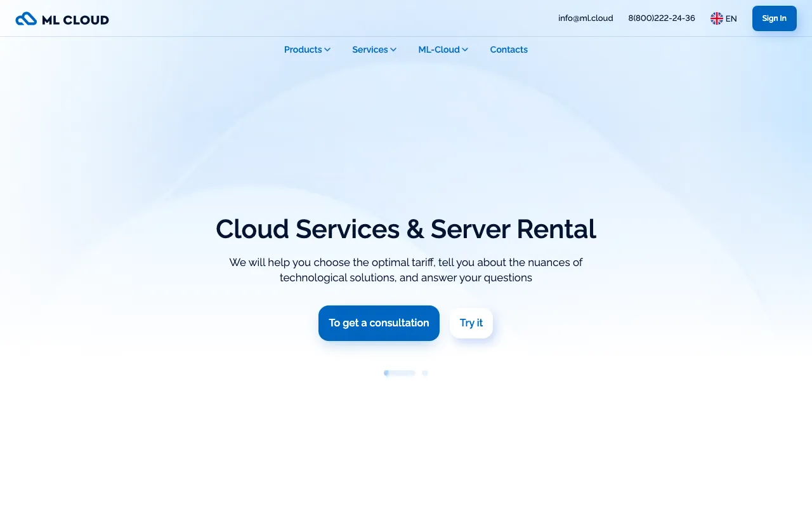
Task: Click the EN language label
Action: click(731, 19)
